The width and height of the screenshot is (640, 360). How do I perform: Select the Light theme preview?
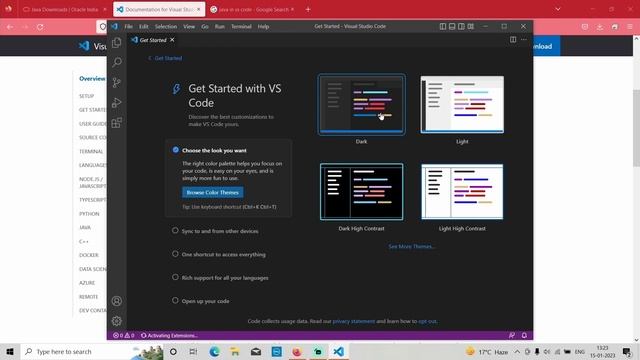tap(462, 104)
